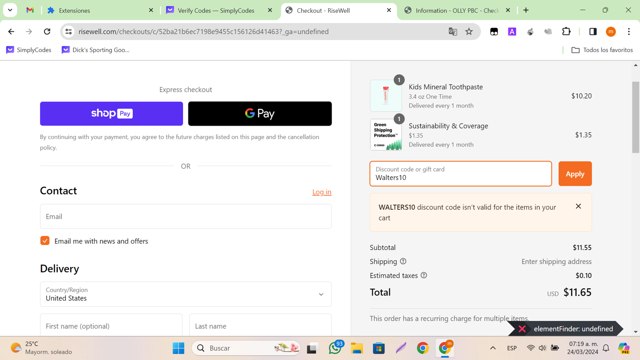
Task: Click the Discount code or gift card field
Action: (x=460, y=174)
